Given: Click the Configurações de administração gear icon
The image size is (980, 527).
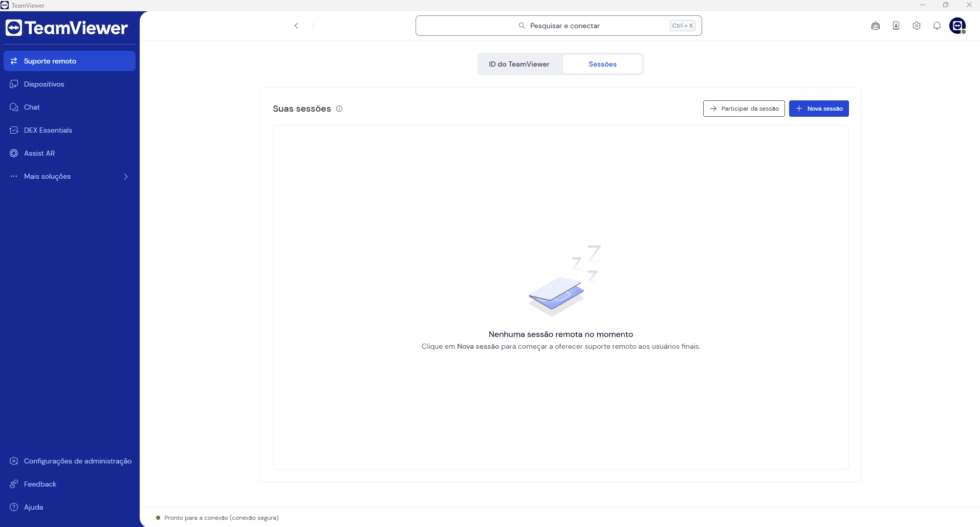Looking at the screenshot, I should 14,461.
